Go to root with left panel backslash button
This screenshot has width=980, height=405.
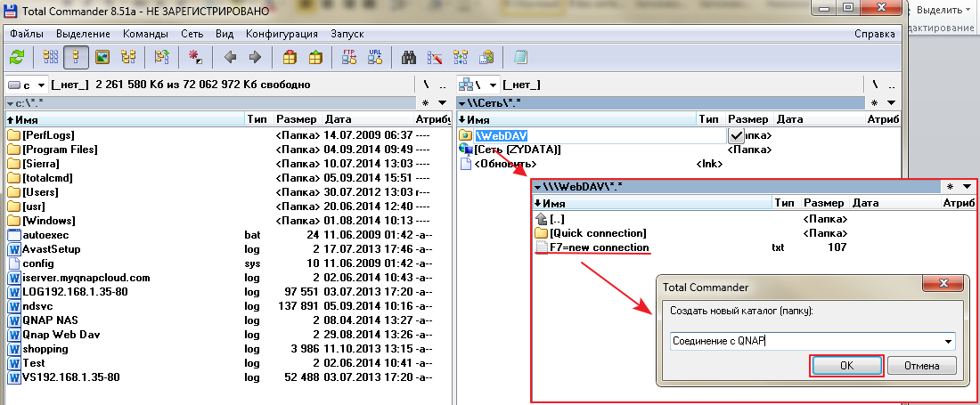coord(426,85)
